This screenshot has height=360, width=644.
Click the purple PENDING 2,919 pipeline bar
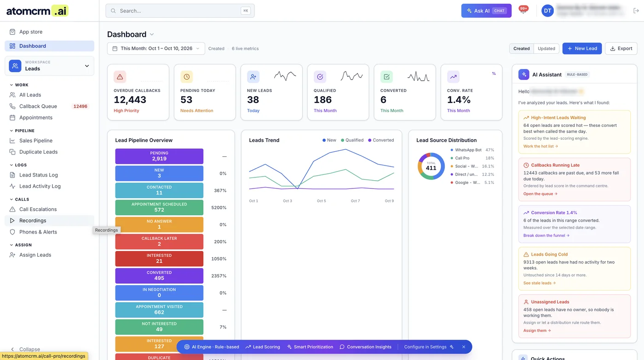pyautogui.click(x=159, y=156)
